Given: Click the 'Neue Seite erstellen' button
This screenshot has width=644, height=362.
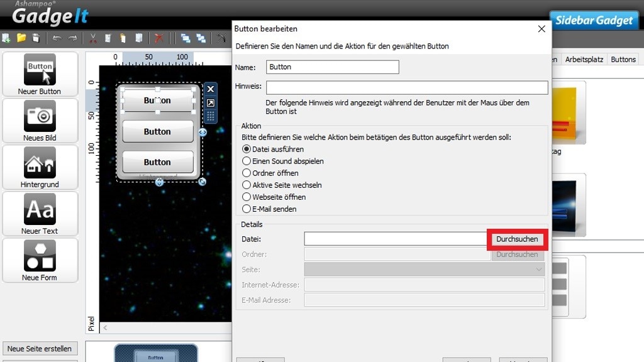Looking at the screenshot, I should (39, 349).
